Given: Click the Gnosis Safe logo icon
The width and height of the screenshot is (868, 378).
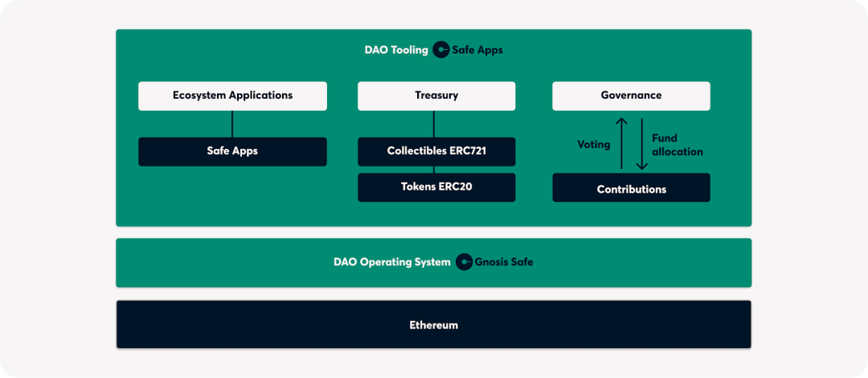Looking at the screenshot, I should click(x=464, y=262).
